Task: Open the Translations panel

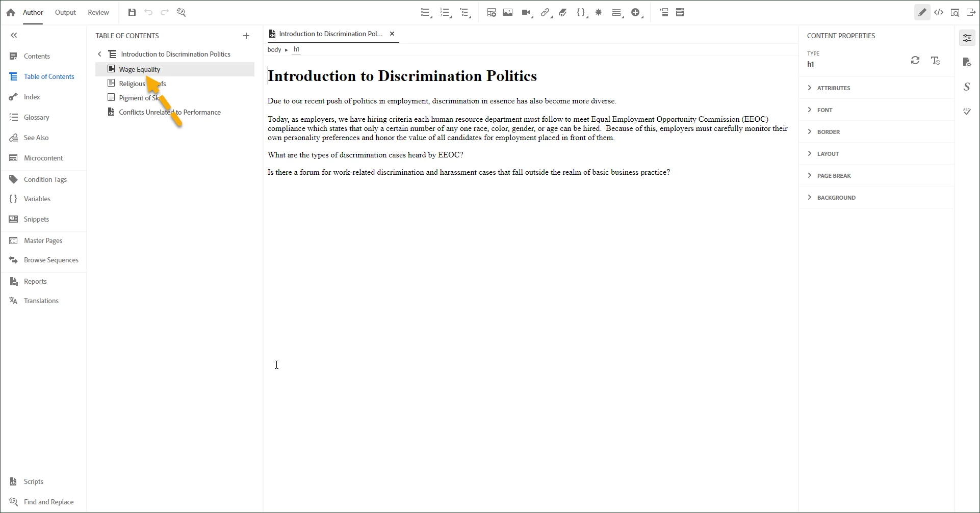Action: point(41,301)
